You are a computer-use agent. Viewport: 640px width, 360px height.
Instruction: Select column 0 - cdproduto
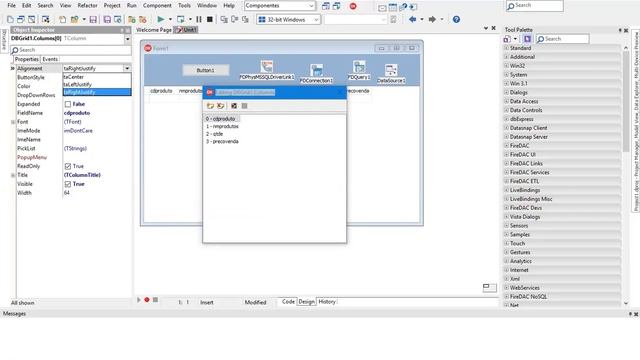coord(220,119)
